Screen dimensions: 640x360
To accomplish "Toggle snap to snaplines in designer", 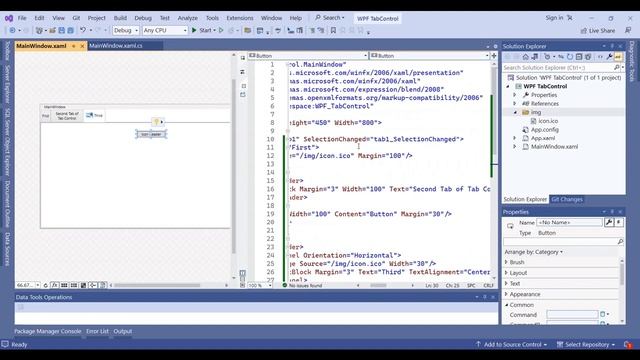I will [x=93, y=285].
